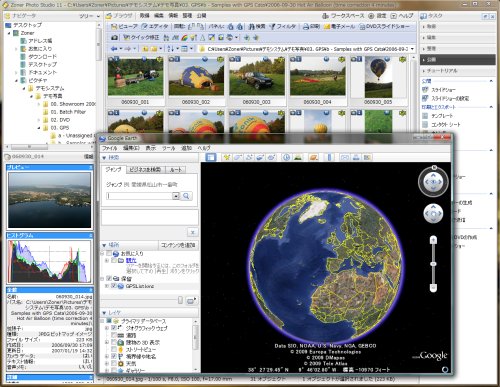The width and height of the screenshot is (500, 387).
Task: Open the ツール menu in Google Earth
Action: pos(169,148)
